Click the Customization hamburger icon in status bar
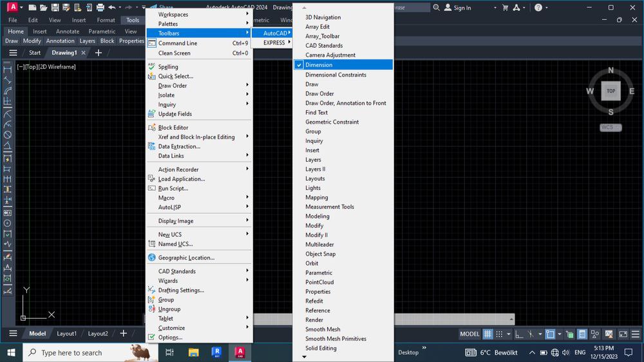 click(636, 334)
